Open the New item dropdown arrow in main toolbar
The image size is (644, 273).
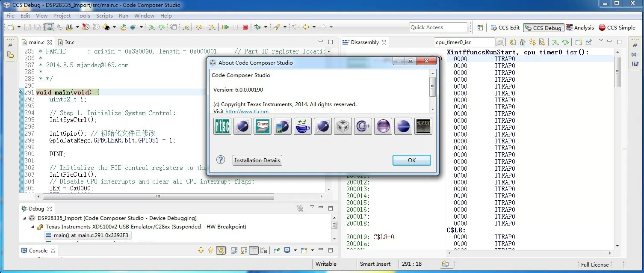(x=19, y=27)
